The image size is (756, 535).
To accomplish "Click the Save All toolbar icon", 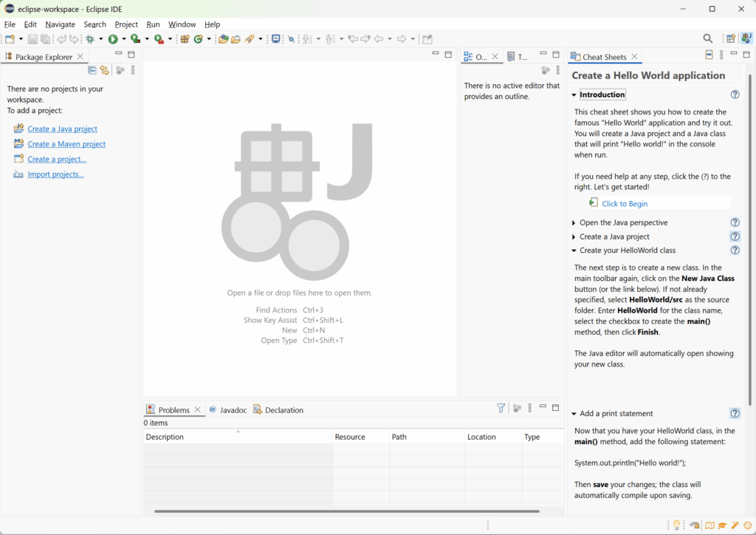I will point(45,39).
